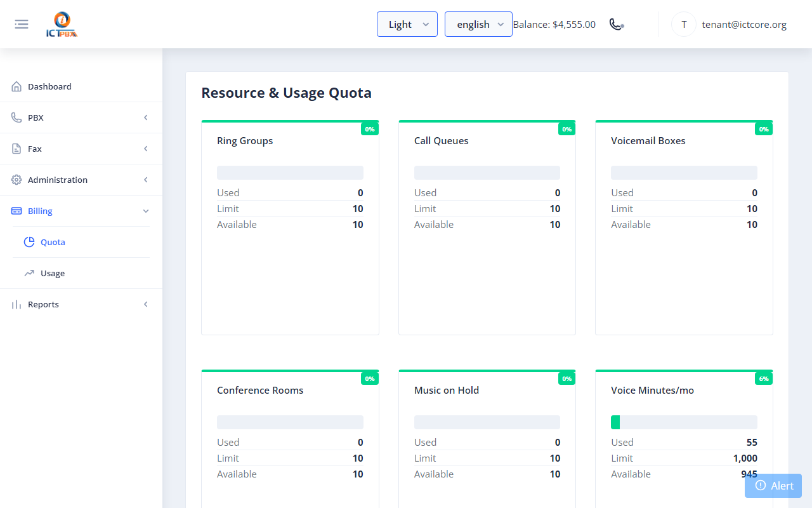Click the Alert button
The height and width of the screenshot is (508, 812).
point(773,485)
